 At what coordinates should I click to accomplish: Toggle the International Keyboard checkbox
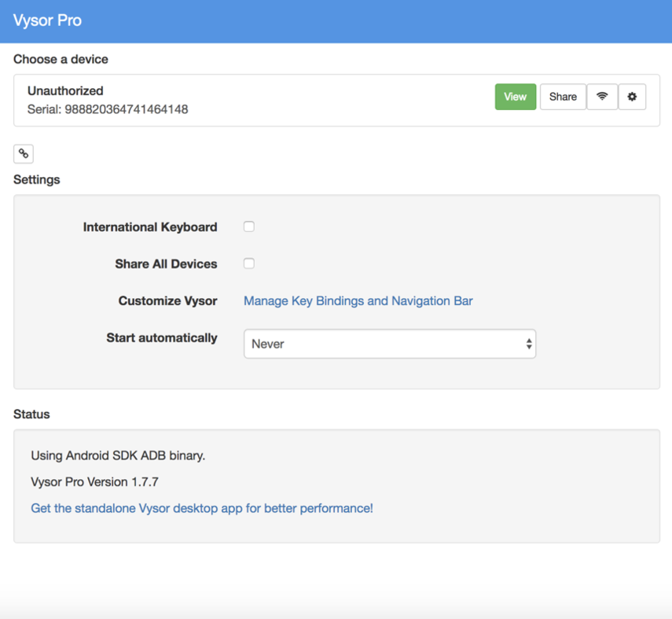tap(249, 227)
